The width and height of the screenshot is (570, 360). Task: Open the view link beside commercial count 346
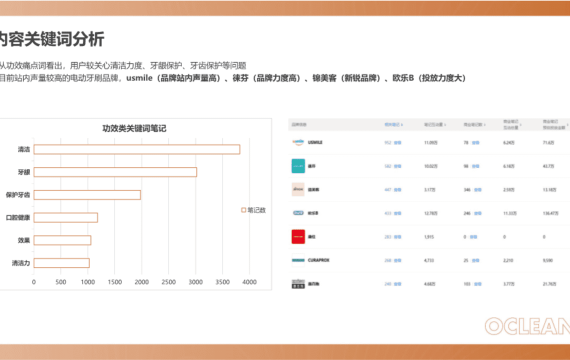point(478,190)
